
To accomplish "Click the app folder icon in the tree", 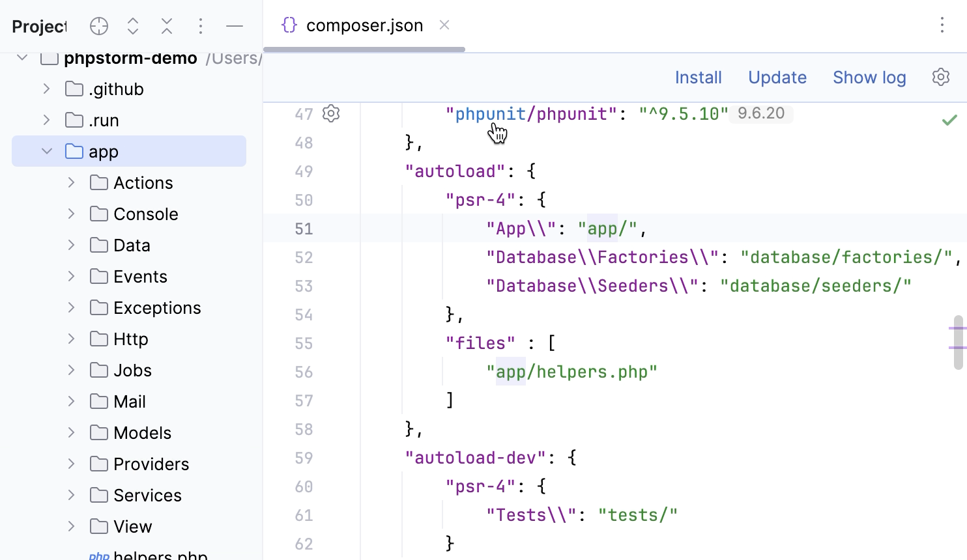I will tap(73, 151).
